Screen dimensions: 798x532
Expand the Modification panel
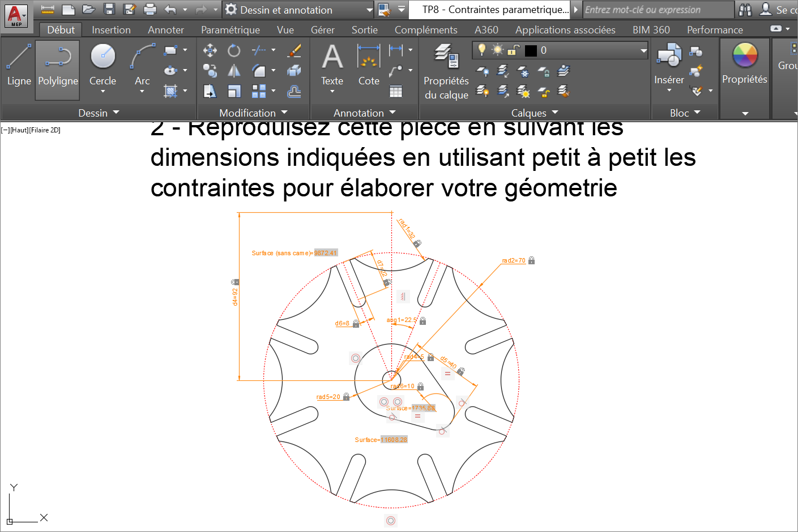pos(253,113)
